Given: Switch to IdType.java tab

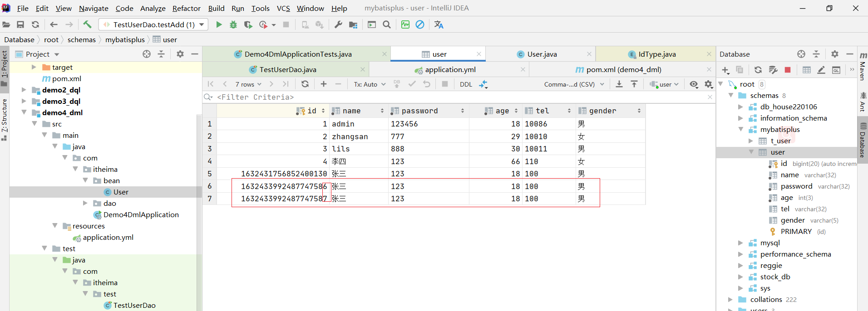Looking at the screenshot, I should click(656, 54).
